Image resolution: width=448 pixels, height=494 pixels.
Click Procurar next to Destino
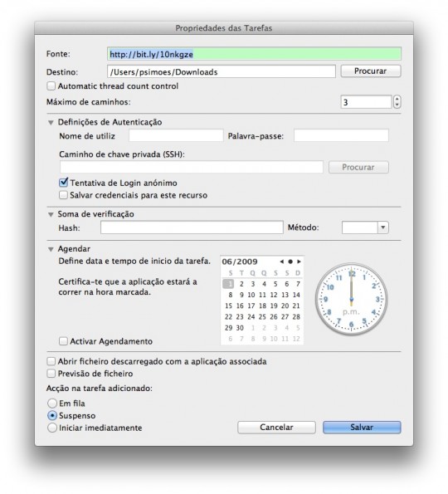point(371,71)
